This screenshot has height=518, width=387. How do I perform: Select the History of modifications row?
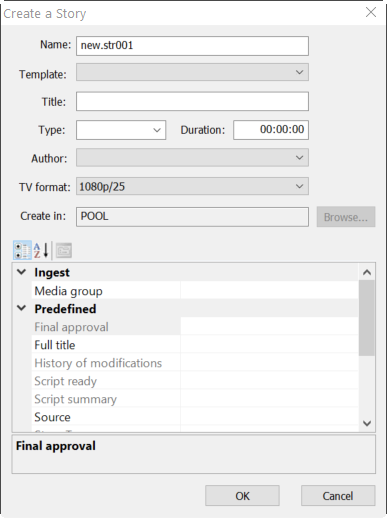(x=195, y=362)
